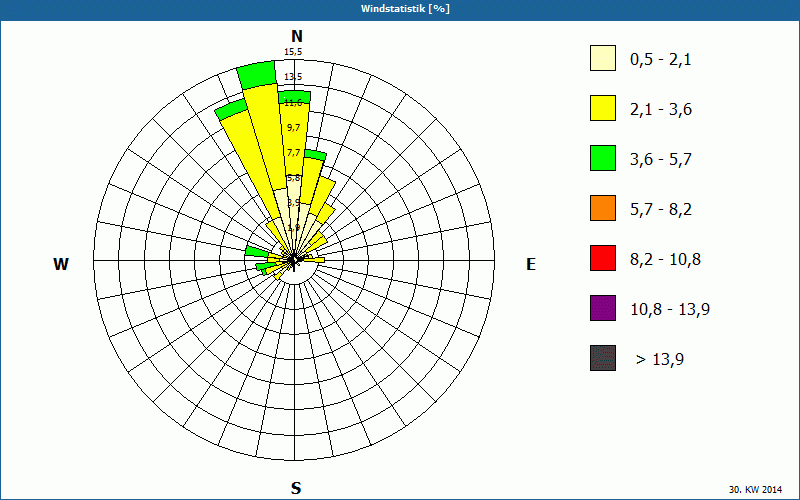Click the legend label 2,1 - 3,6

pyautogui.click(x=661, y=110)
